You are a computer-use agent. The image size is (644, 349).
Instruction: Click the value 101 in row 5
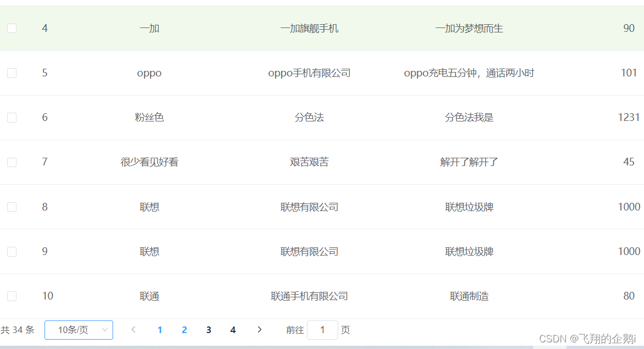pyautogui.click(x=629, y=73)
